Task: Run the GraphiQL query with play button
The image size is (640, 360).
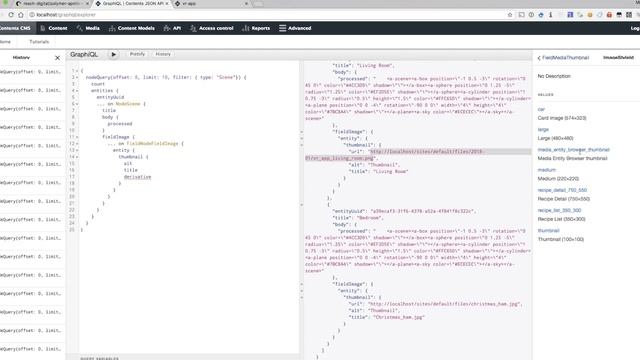Action: tap(113, 54)
